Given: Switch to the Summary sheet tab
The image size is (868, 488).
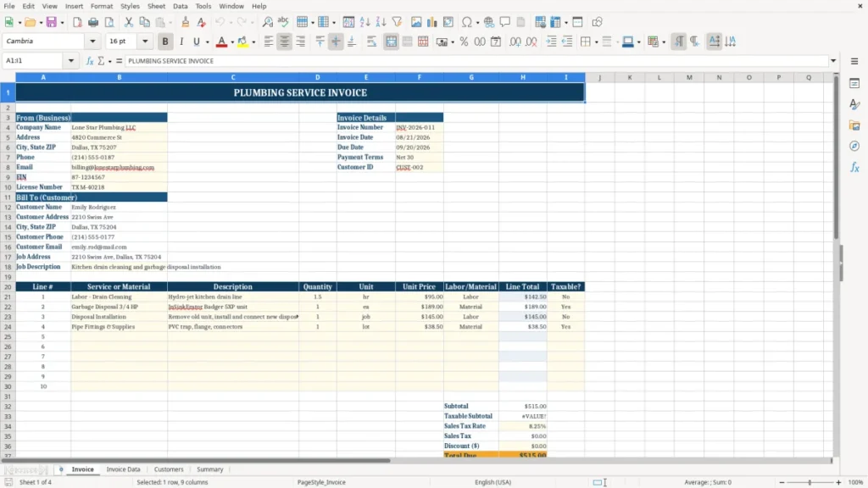Looking at the screenshot, I should click(x=210, y=469).
